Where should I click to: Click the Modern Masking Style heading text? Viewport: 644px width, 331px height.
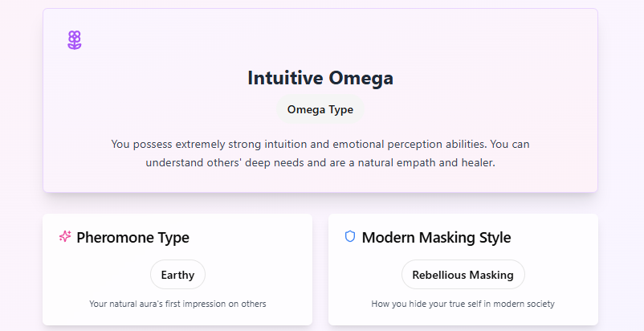tap(436, 237)
